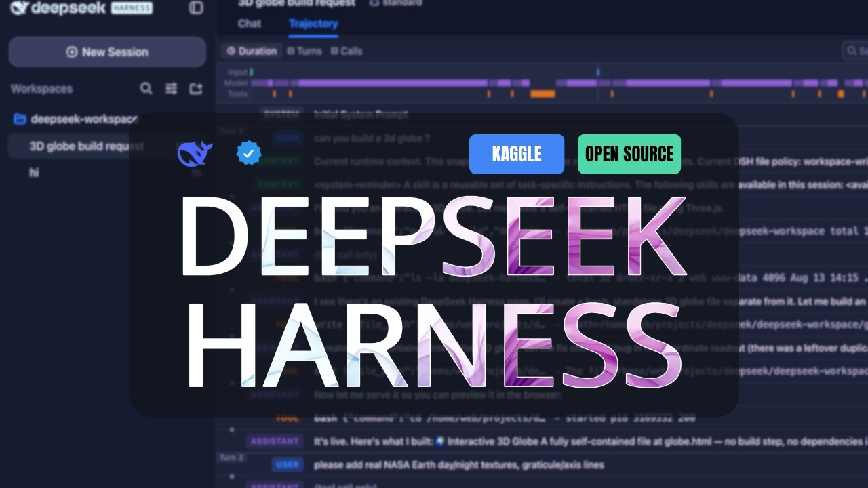Image resolution: width=868 pixels, height=488 pixels.
Task: Click the green marker in the Input row
Action: (252, 71)
